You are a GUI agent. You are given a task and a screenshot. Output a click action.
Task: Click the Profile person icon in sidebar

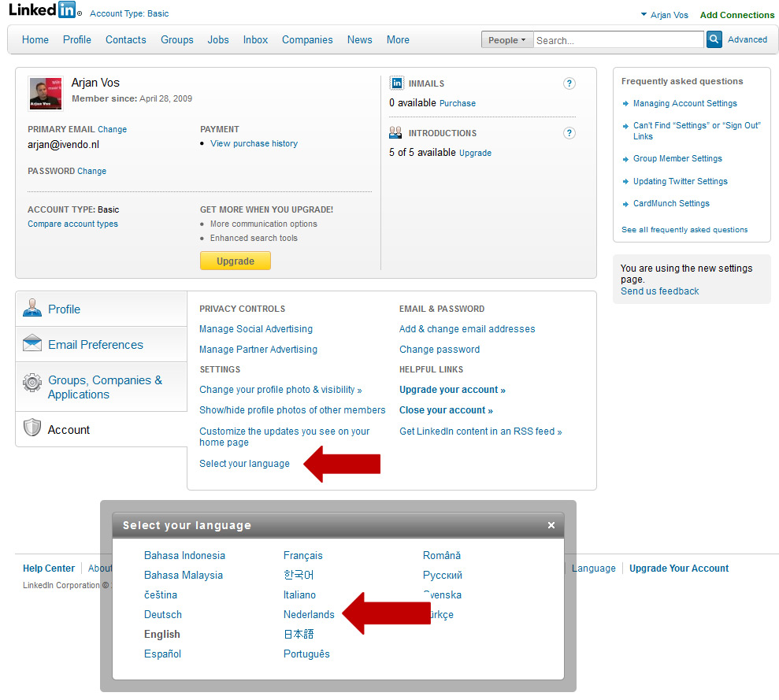click(x=32, y=308)
